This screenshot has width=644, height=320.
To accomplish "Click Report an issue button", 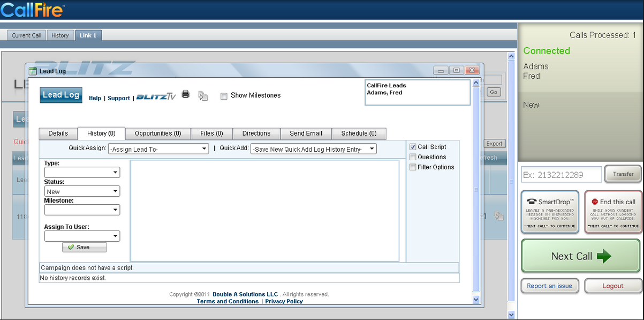I will click(549, 286).
